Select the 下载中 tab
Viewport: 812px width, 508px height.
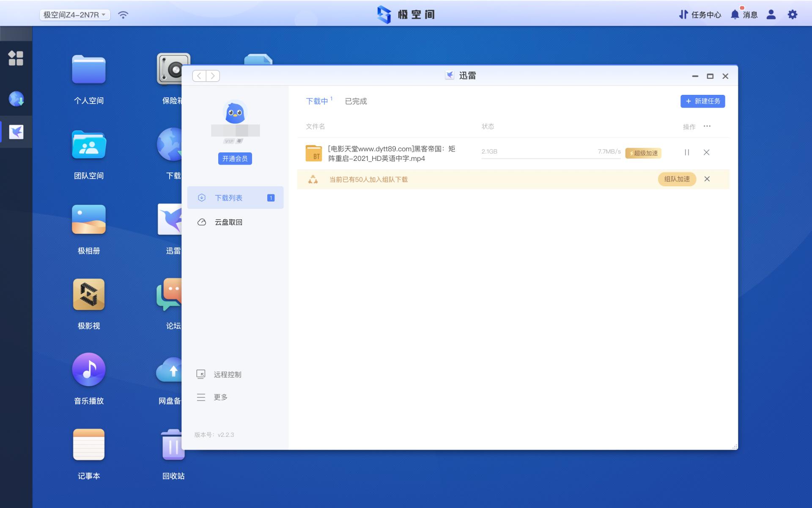(317, 102)
